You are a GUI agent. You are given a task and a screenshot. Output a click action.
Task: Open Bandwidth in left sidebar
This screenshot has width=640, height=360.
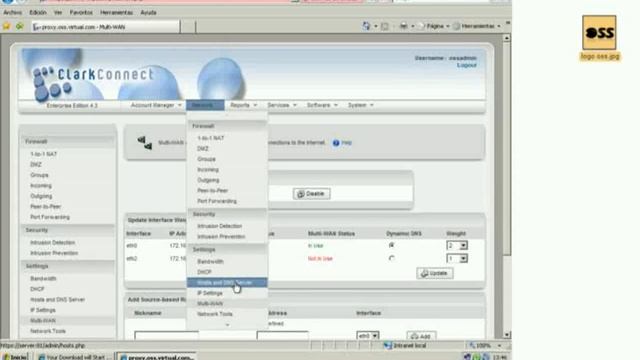(43, 279)
